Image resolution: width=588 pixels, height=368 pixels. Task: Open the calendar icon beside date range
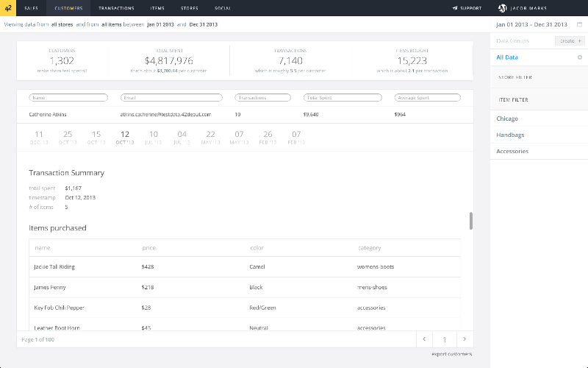(579, 24)
